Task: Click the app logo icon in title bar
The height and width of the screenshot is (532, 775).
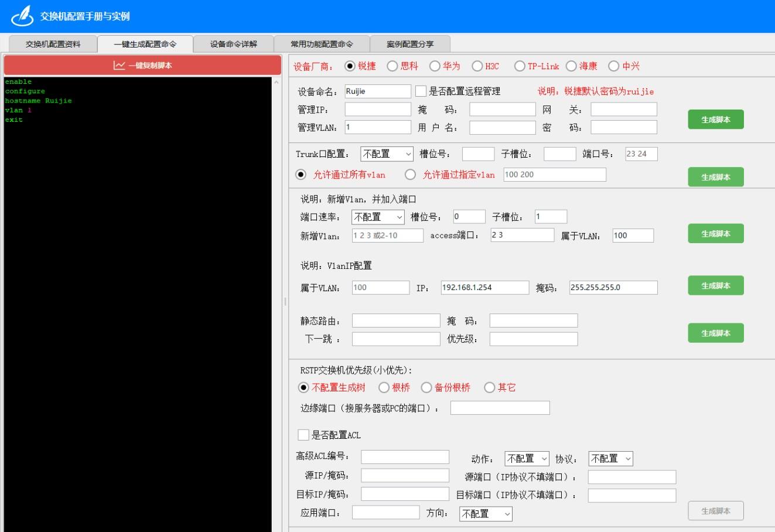Action: click(22, 16)
